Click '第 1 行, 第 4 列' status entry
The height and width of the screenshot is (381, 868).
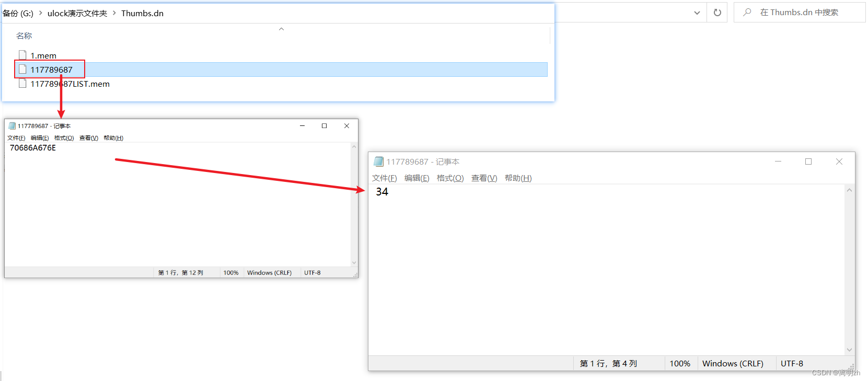pyautogui.click(x=608, y=363)
